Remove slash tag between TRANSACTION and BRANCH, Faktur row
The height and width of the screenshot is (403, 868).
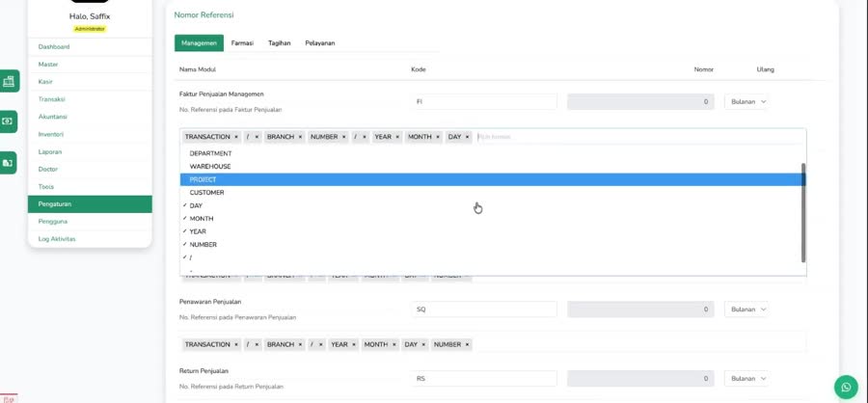(x=257, y=137)
